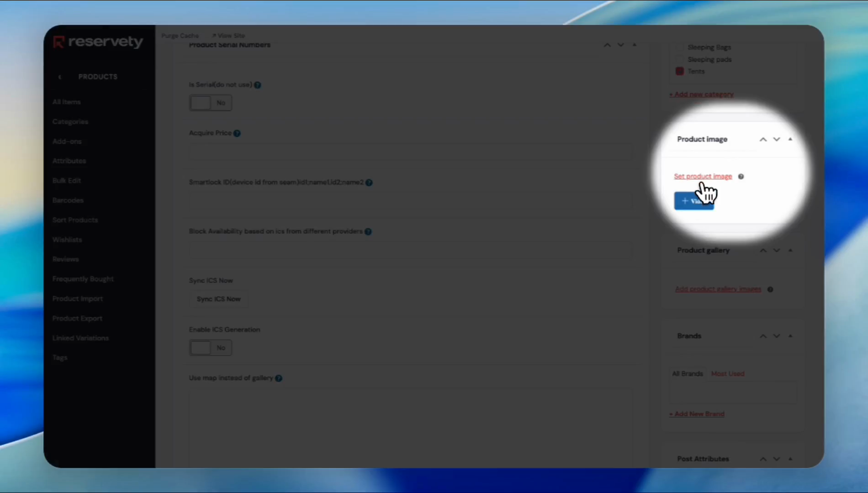Open Categories in the sidebar
Viewport: 868px width, 493px height.
tap(70, 122)
